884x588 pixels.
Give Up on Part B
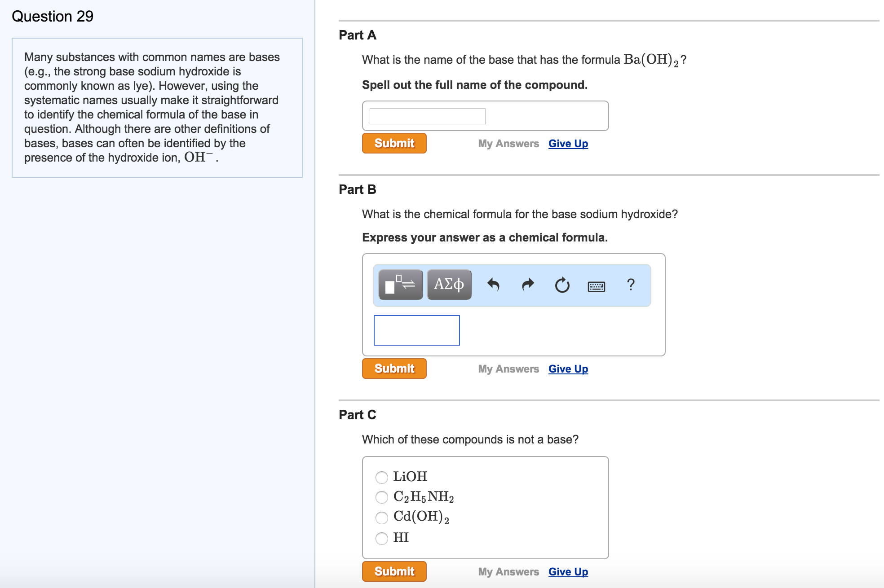coord(568,369)
